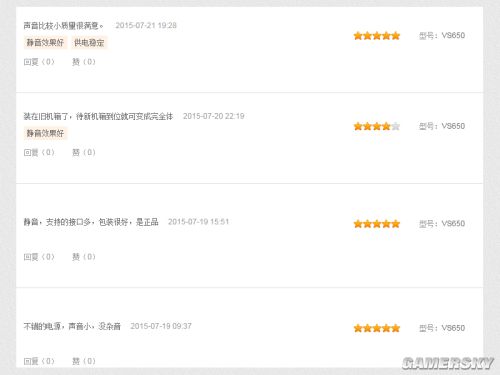Open 回复 (0) under the first review
This screenshot has width=500, height=375.
[x=39, y=62]
